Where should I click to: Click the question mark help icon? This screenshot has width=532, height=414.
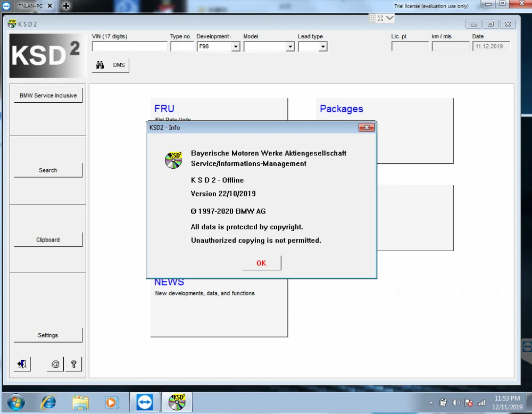point(73,364)
